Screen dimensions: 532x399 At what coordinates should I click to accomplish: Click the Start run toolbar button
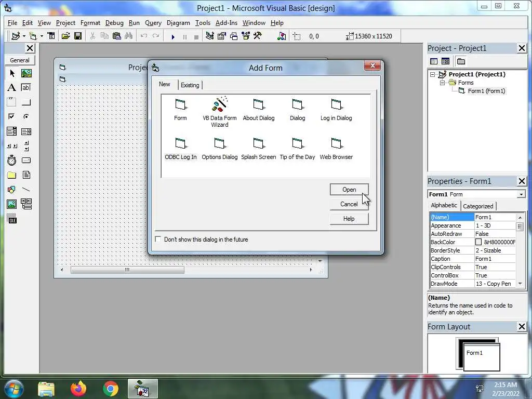coord(173,37)
